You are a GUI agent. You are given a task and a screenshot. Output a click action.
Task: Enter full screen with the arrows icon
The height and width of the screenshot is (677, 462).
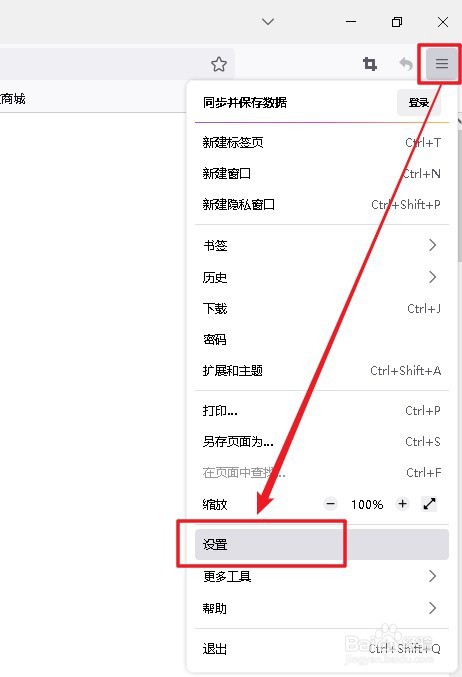click(x=429, y=503)
